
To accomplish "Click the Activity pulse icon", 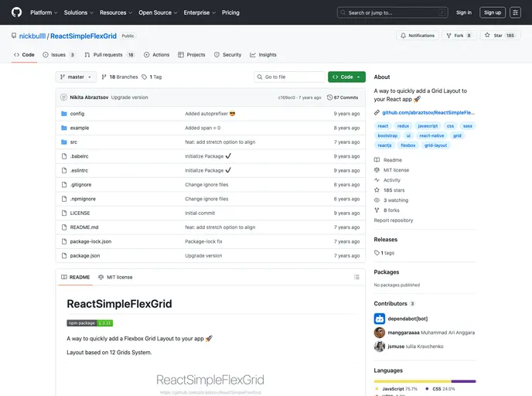I will (377, 180).
